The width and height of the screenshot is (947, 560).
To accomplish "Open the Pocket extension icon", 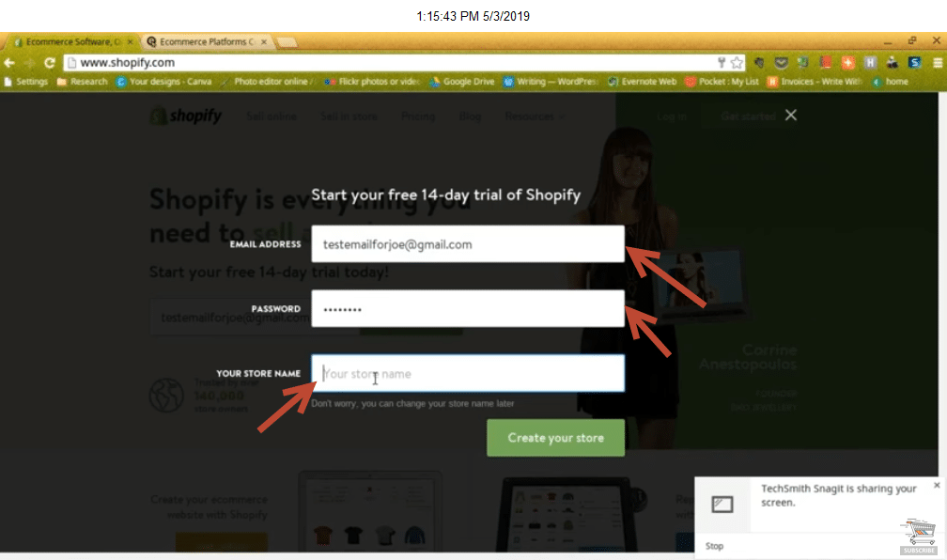I will (x=781, y=62).
